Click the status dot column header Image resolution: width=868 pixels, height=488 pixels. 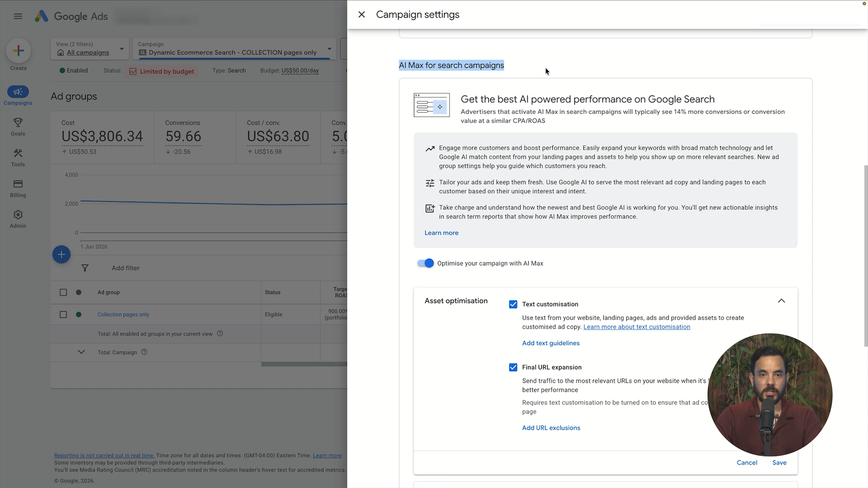click(x=79, y=292)
